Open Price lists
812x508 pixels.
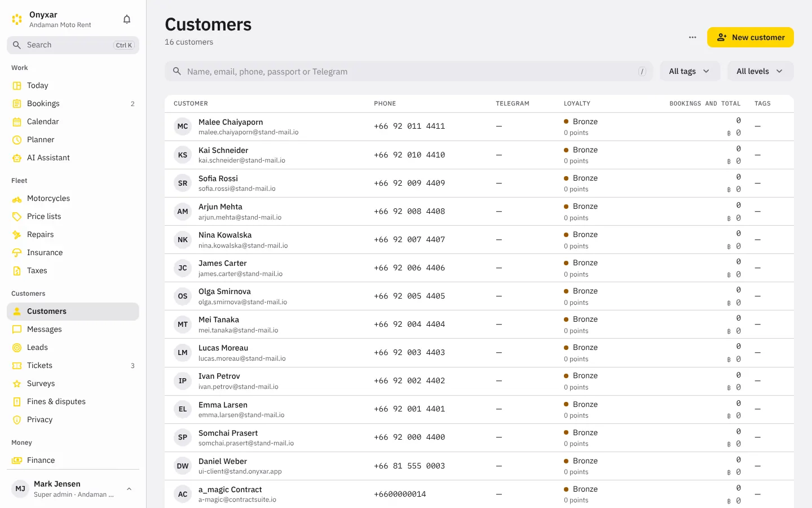click(x=73, y=216)
